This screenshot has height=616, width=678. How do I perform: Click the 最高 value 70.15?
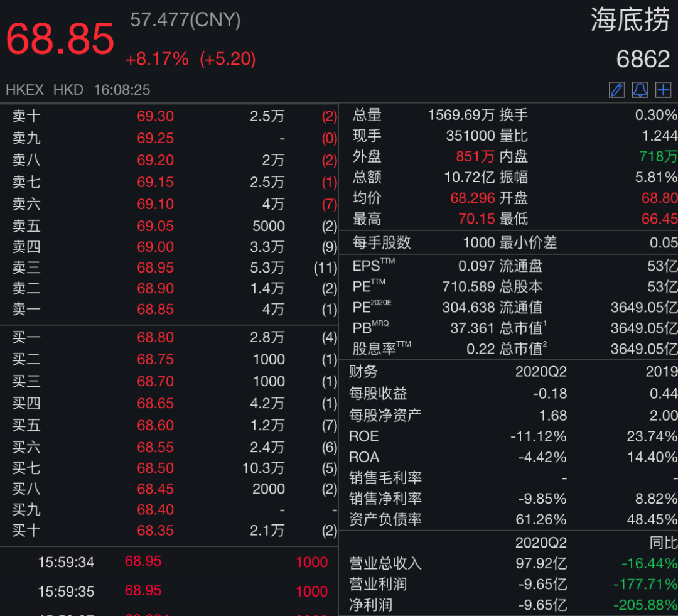tap(476, 219)
